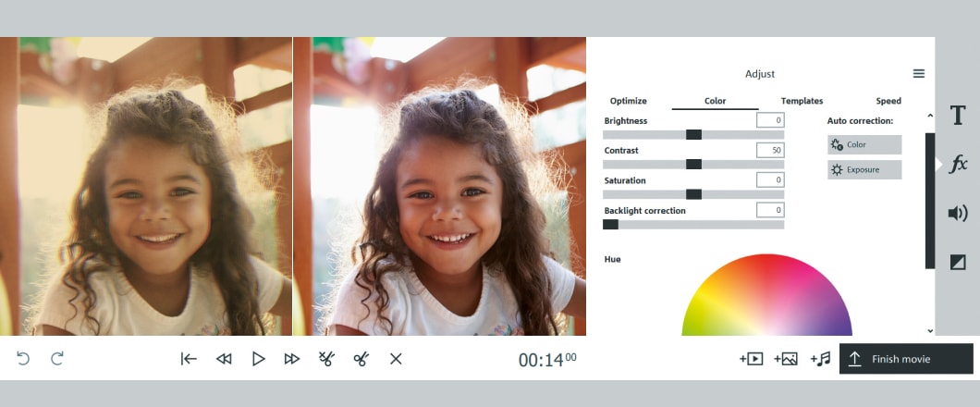
Task: Click the scissors cut icon
Action: click(x=361, y=359)
